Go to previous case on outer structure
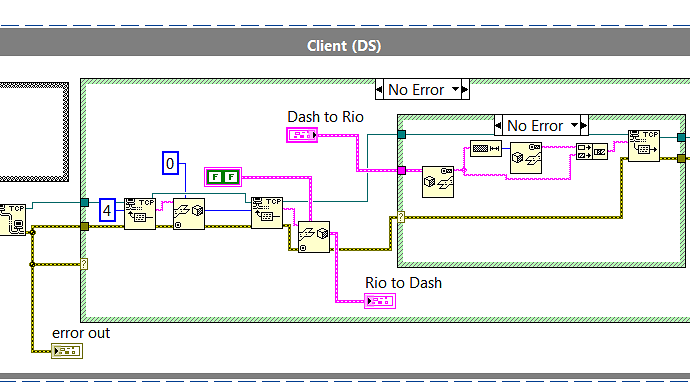 point(379,89)
